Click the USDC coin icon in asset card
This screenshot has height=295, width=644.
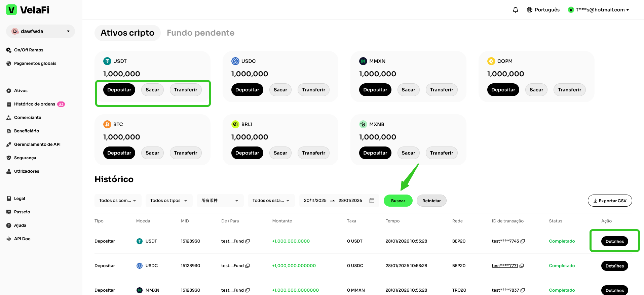pyautogui.click(x=235, y=61)
